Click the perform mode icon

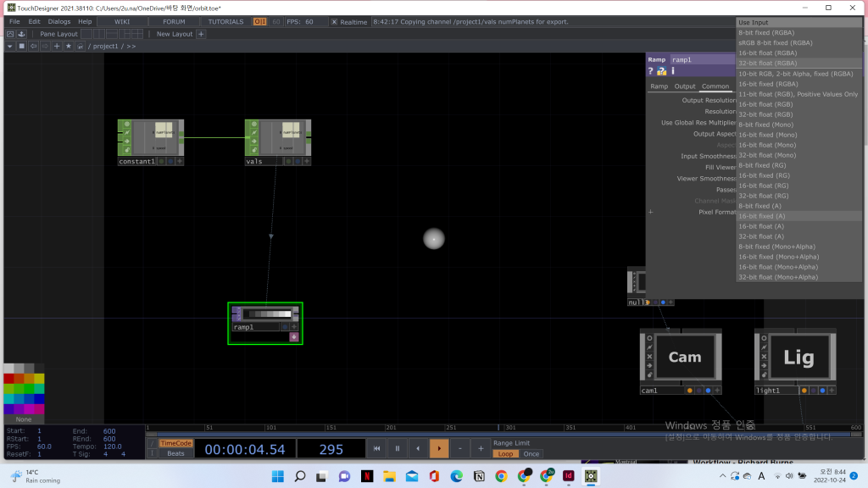click(x=10, y=34)
